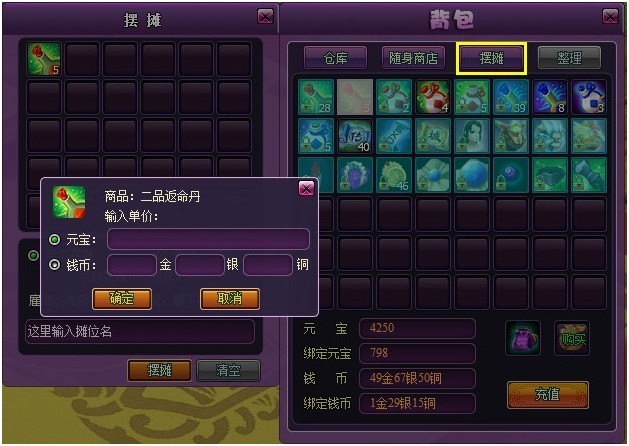Click the coin item with count 46
Image resolution: width=629 pixels, height=446 pixels.
click(394, 175)
